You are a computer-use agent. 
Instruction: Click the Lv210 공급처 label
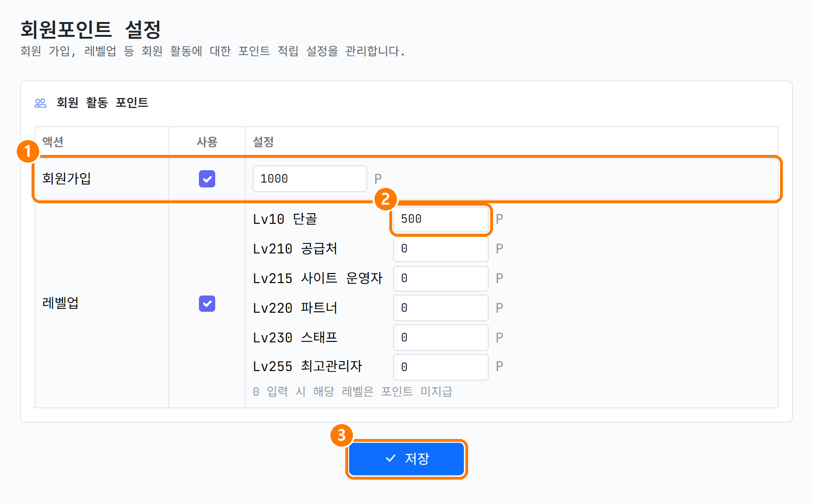tap(295, 249)
